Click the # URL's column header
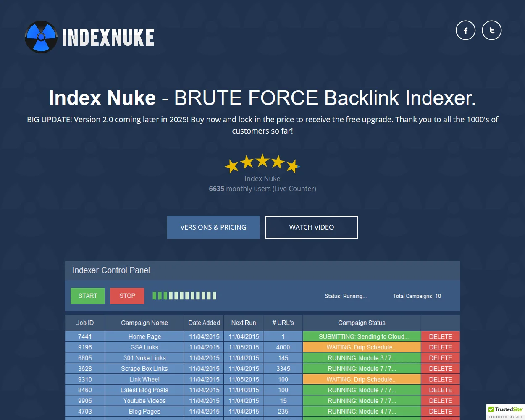525x420 pixels. [x=283, y=323]
